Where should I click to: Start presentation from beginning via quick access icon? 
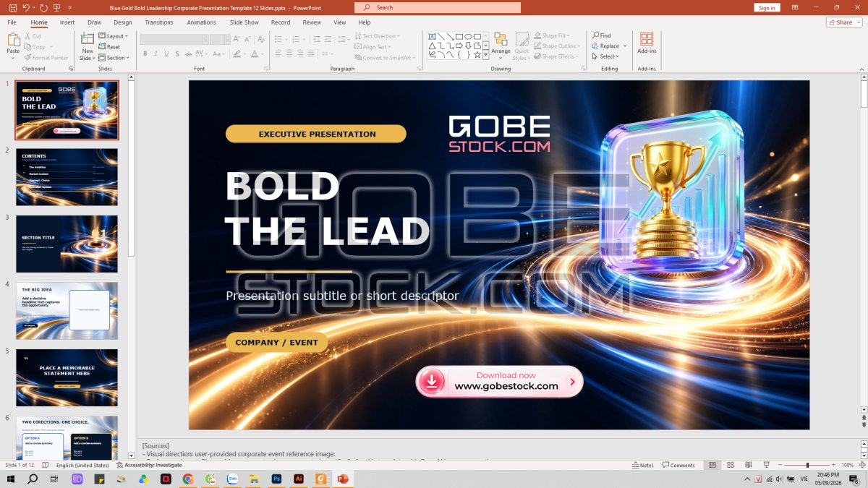click(56, 7)
